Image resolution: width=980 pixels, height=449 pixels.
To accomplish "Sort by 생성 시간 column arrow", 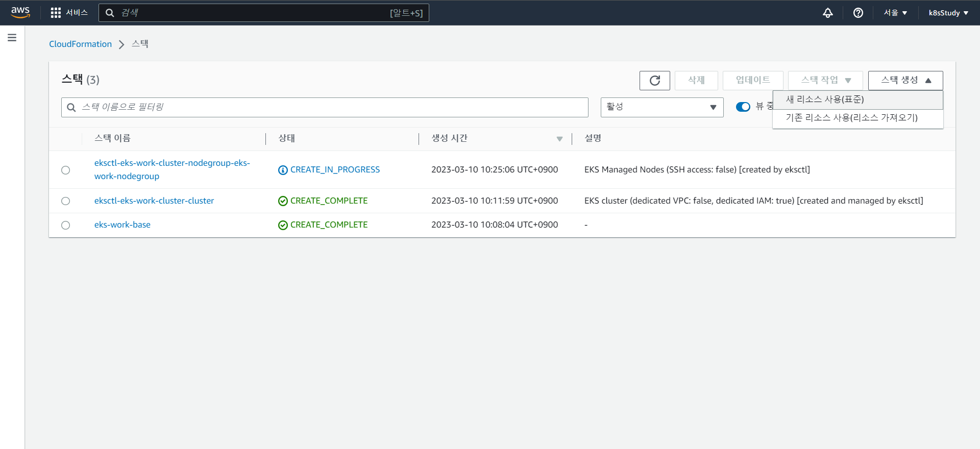I will coord(559,139).
